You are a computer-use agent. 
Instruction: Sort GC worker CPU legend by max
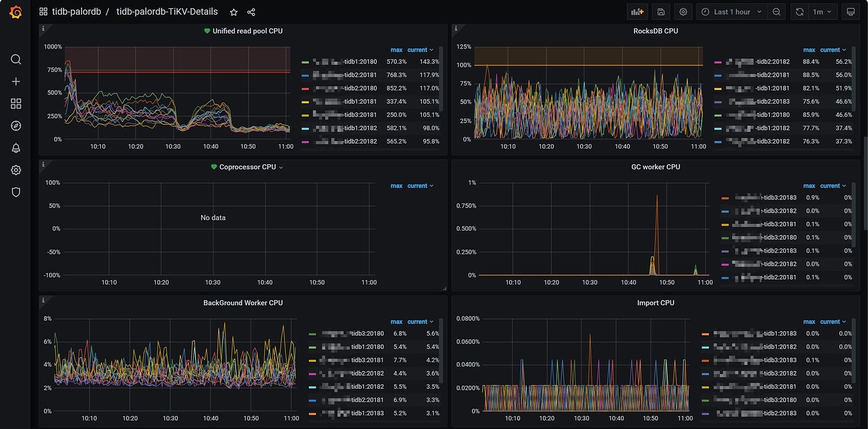(809, 186)
